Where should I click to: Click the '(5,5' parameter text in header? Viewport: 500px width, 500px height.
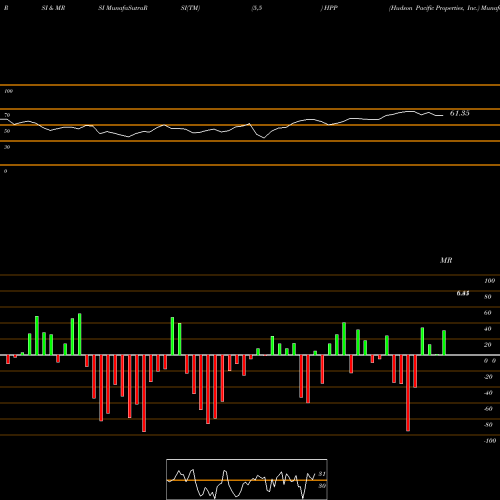click(257, 8)
